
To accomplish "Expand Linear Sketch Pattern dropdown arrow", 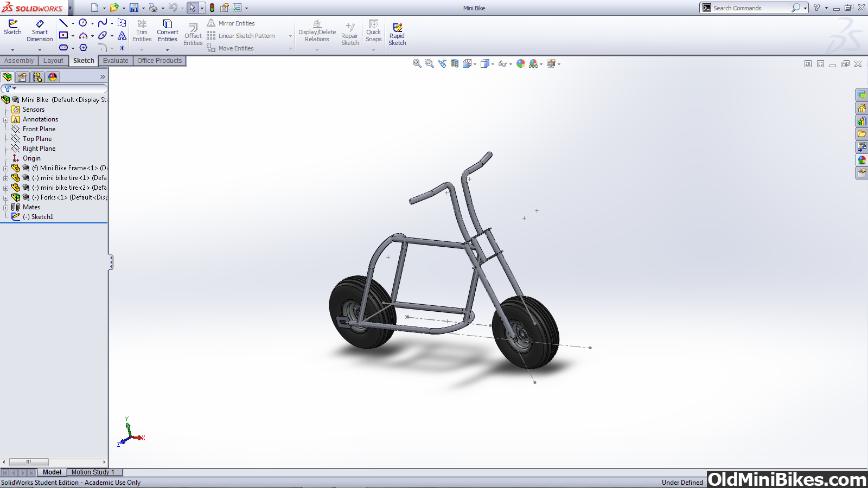I will point(290,36).
